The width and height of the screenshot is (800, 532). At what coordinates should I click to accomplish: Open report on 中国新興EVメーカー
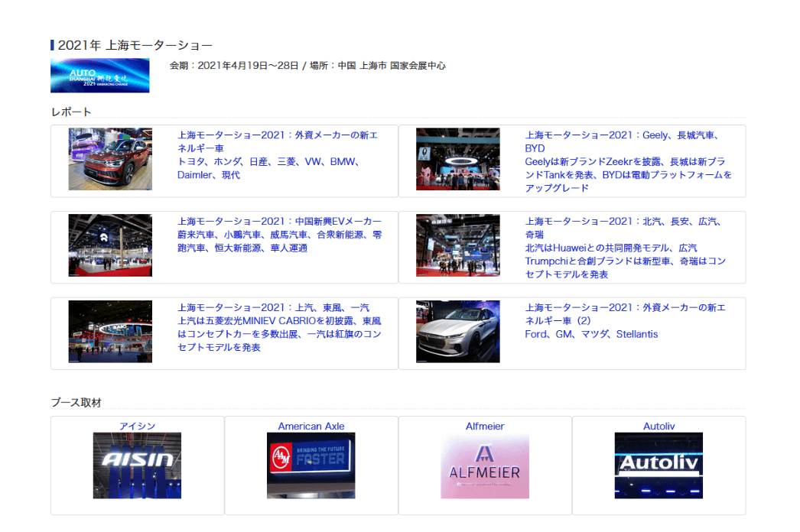[x=280, y=235]
